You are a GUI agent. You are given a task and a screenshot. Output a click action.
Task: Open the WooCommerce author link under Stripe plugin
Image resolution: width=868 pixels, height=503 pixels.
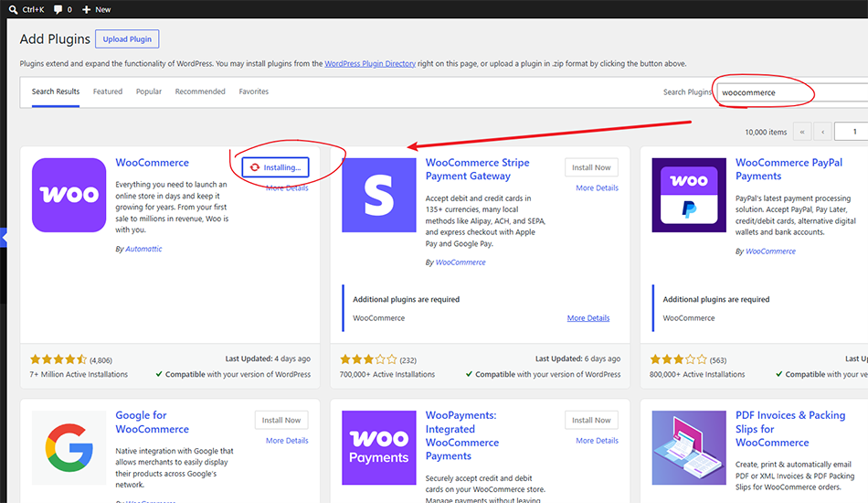click(460, 262)
